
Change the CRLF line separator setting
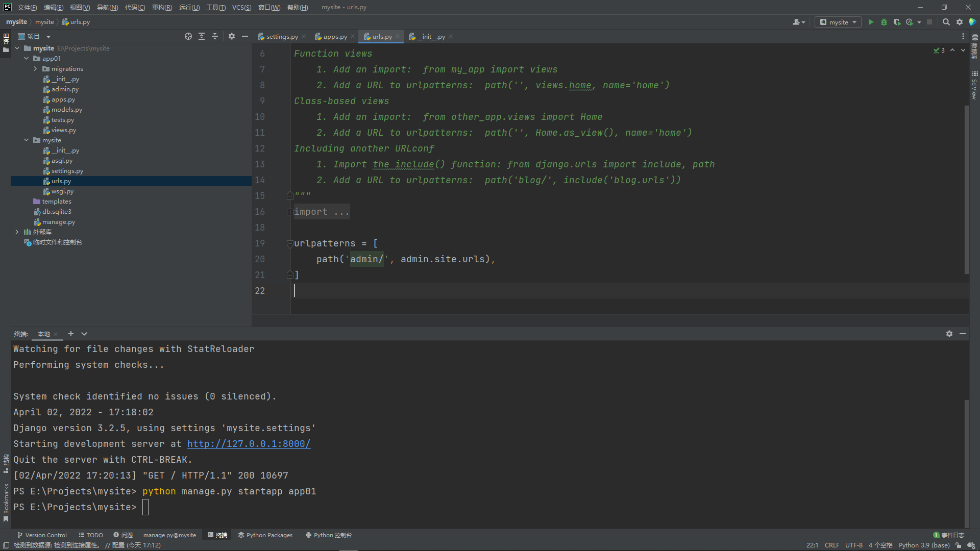pos(831,545)
